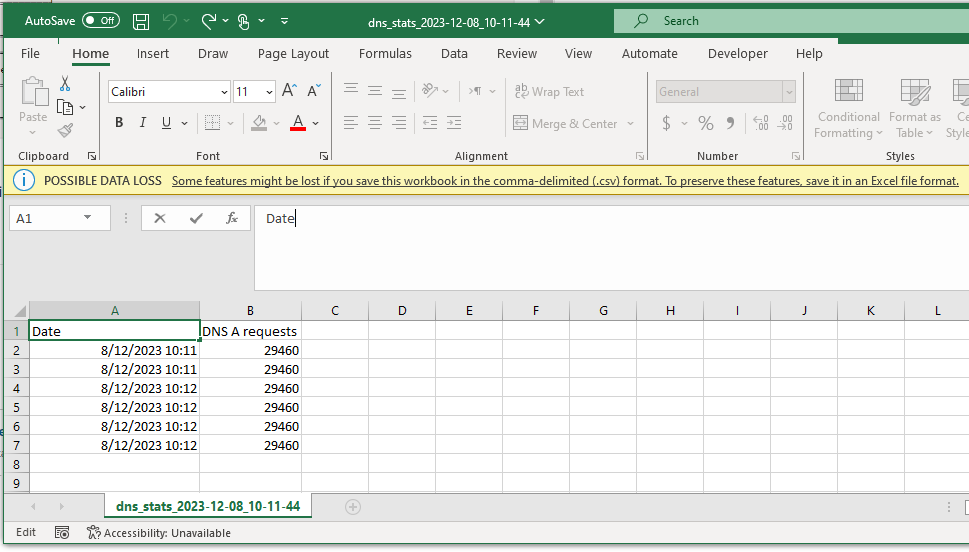
Task: Apply Percent Style number format
Action: click(x=706, y=123)
